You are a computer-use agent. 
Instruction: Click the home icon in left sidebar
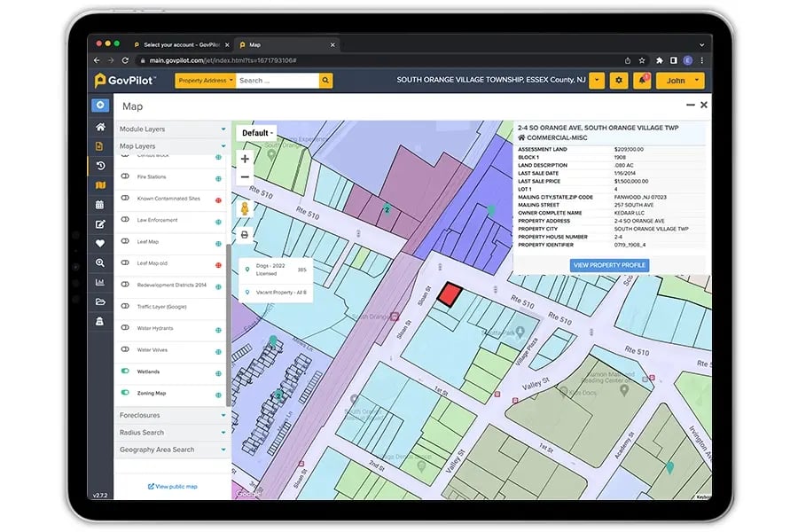100,127
